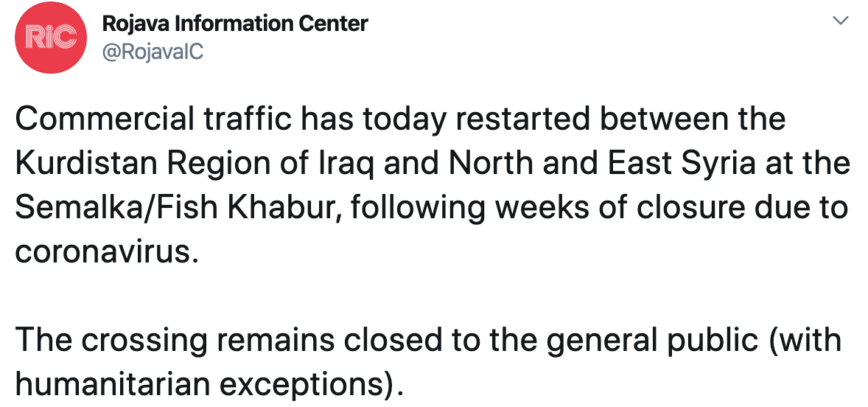Visit the @RojavaIC handle

pos(153,52)
